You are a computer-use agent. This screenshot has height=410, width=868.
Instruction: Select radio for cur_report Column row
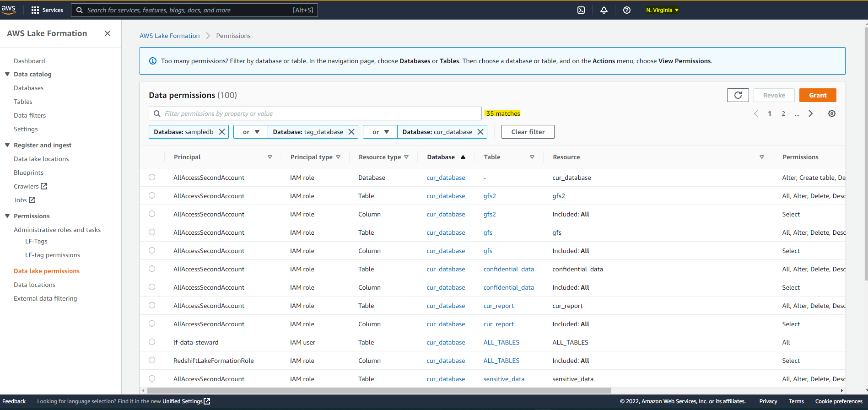pos(152,324)
